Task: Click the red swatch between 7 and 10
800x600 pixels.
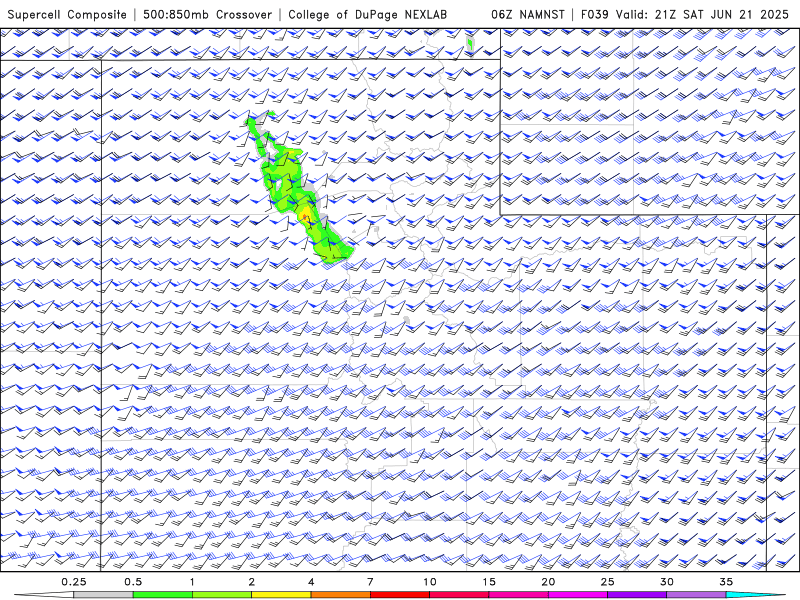Action: tap(399, 595)
